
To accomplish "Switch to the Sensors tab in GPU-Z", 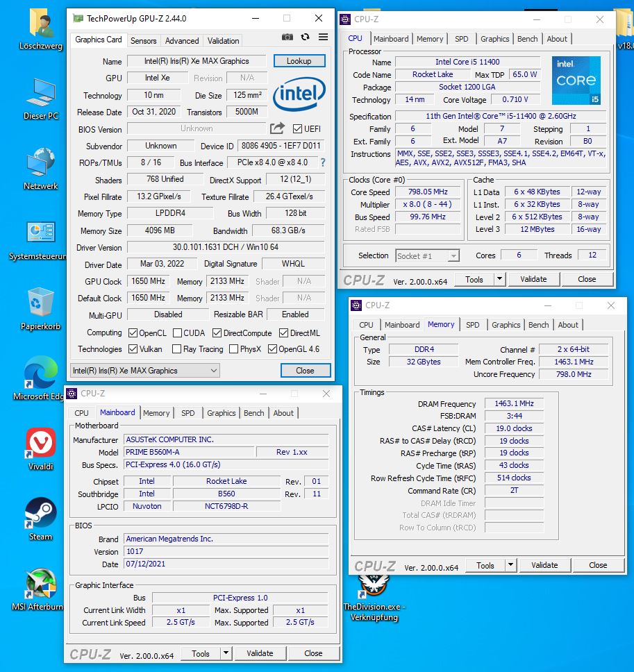I will coord(143,41).
